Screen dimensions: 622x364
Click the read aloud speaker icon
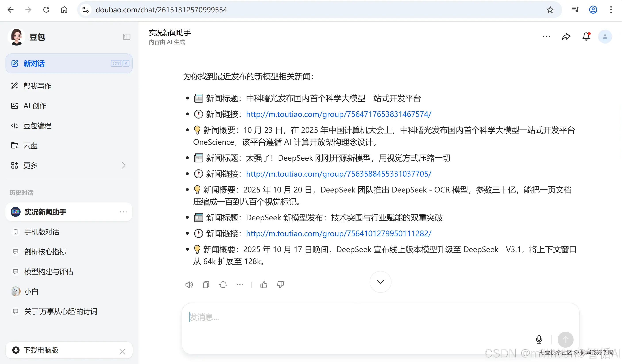tap(189, 284)
